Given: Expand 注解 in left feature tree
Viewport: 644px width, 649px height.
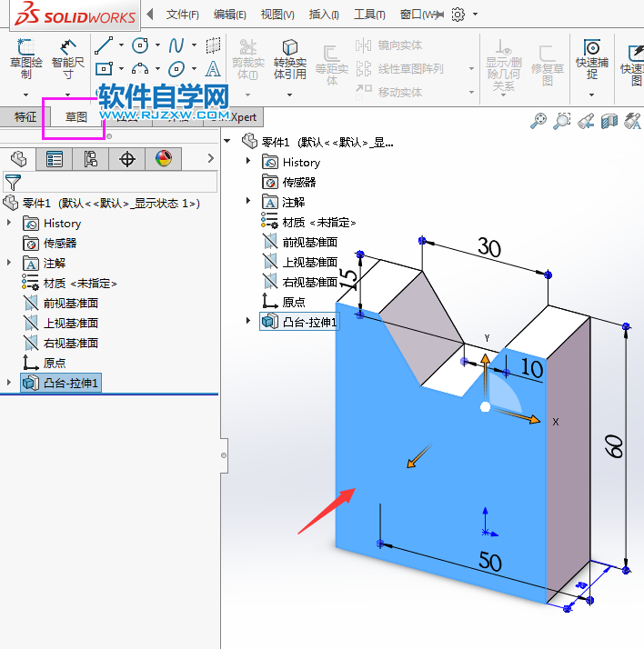Looking at the screenshot, I should (9, 263).
